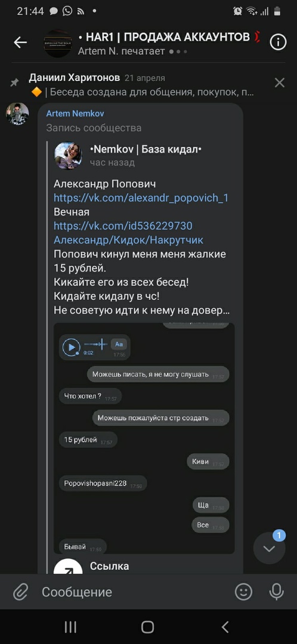Open the vk.com/id536229730 link
Screen dimensions: 297x644
click(x=123, y=226)
